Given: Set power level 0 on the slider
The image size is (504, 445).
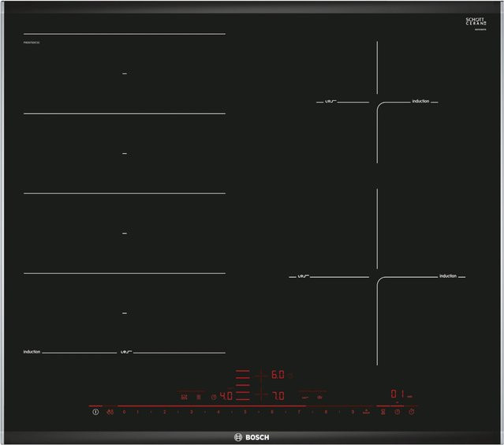Looking at the screenshot, I should pyautogui.click(x=124, y=412).
